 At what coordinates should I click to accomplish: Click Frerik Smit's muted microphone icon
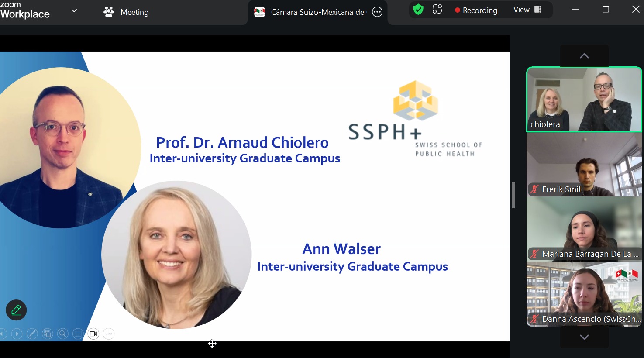pyautogui.click(x=534, y=189)
